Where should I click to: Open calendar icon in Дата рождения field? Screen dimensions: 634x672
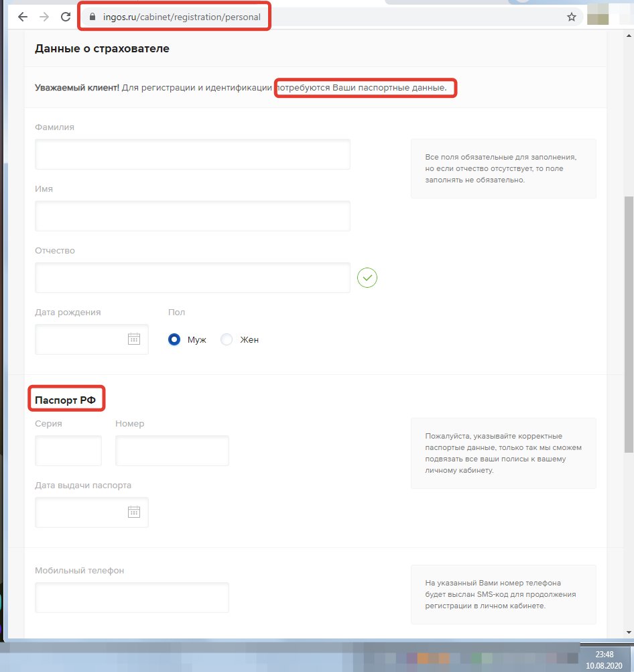(x=134, y=339)
